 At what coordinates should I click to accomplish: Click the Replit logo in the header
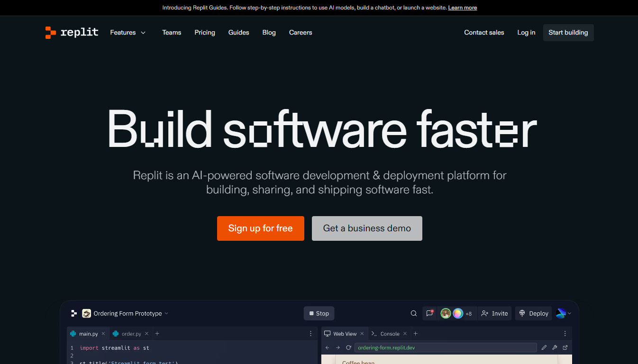72,32
